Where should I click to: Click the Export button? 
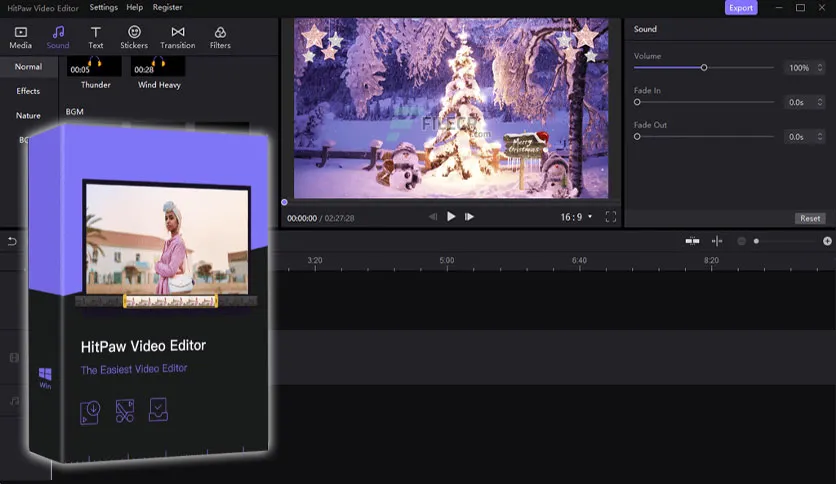[x=741, y=8]
